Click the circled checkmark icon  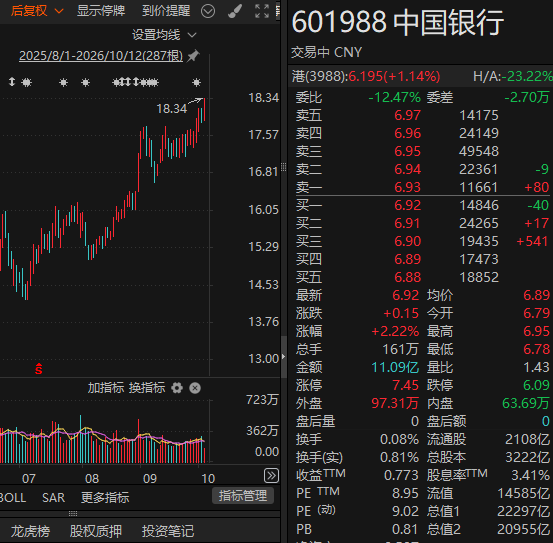point(208,11)
